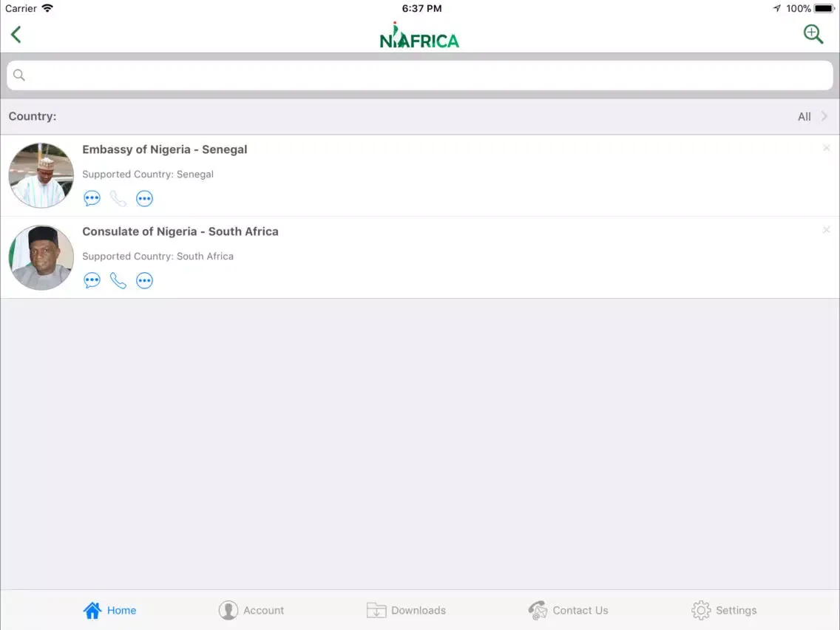Click Supported Country: Senegal text
This screenshot has width=840, height=630.
(x=148, y=174)
